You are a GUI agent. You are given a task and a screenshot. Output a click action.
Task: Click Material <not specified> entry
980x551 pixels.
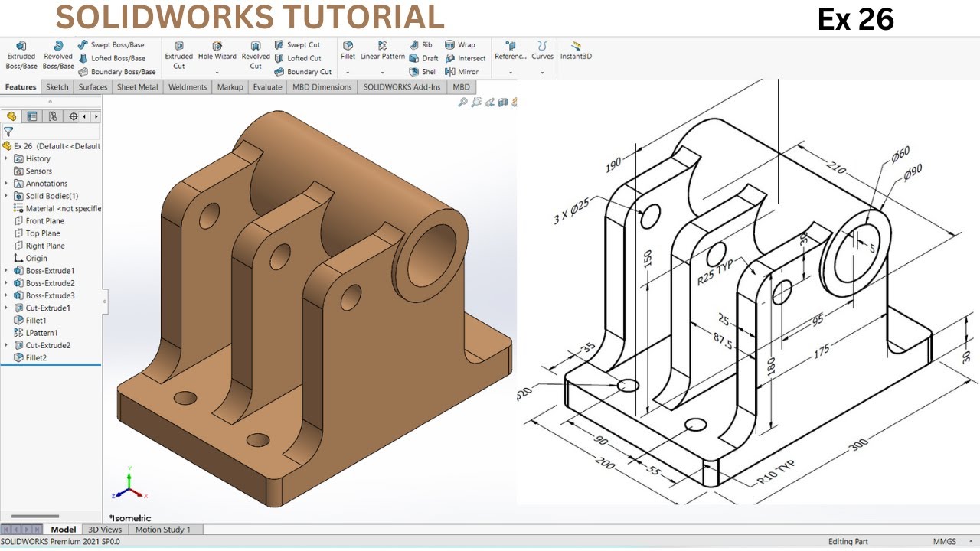click(x=57, y=208)
